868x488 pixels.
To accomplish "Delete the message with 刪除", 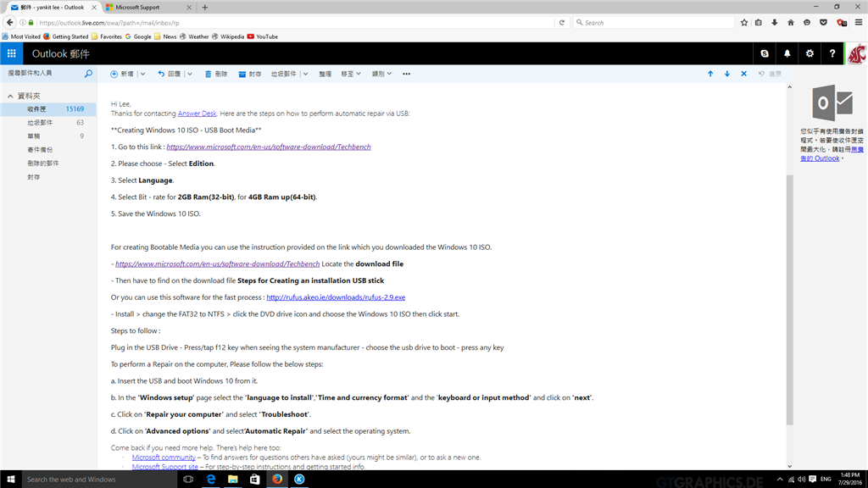I will pyautogui.click(x=216, y=74).
